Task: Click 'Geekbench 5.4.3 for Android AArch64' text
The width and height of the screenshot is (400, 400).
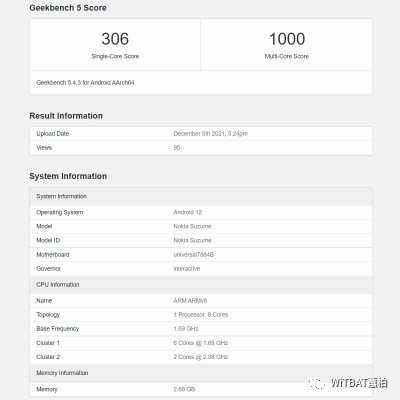Action: pyautogui.click(x=85, y=82)
